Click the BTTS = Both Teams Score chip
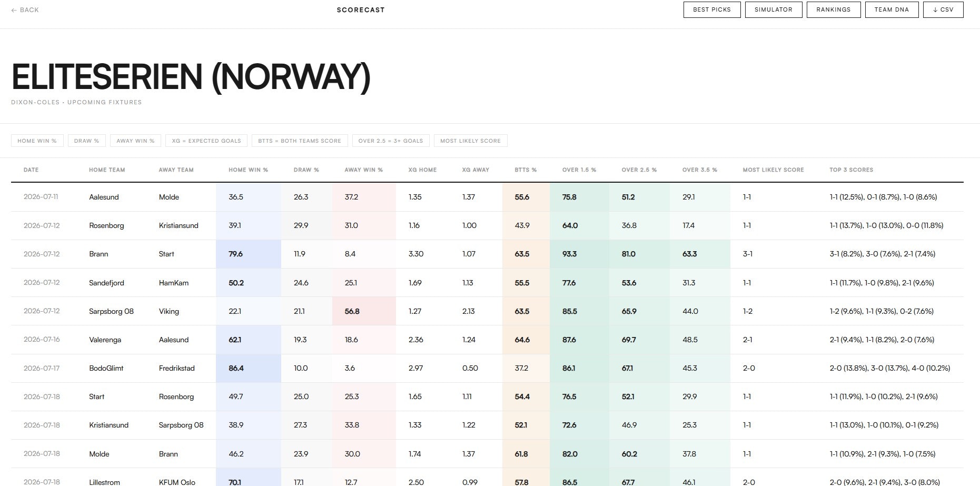This screenshot has height=486, width=980. (300, 141)
